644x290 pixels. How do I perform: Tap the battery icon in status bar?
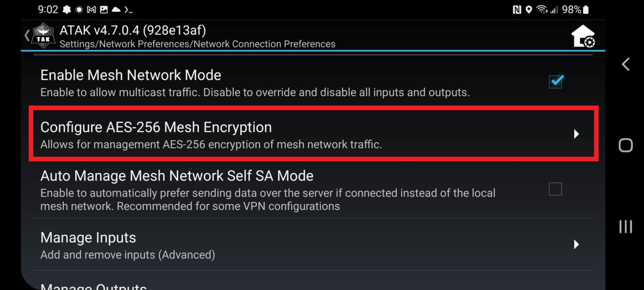[x=586, y=10]
